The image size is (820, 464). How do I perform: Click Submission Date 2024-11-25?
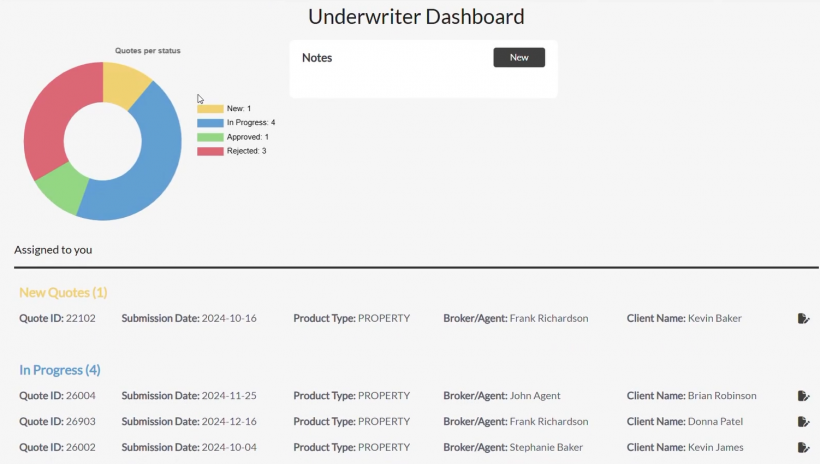189,395
